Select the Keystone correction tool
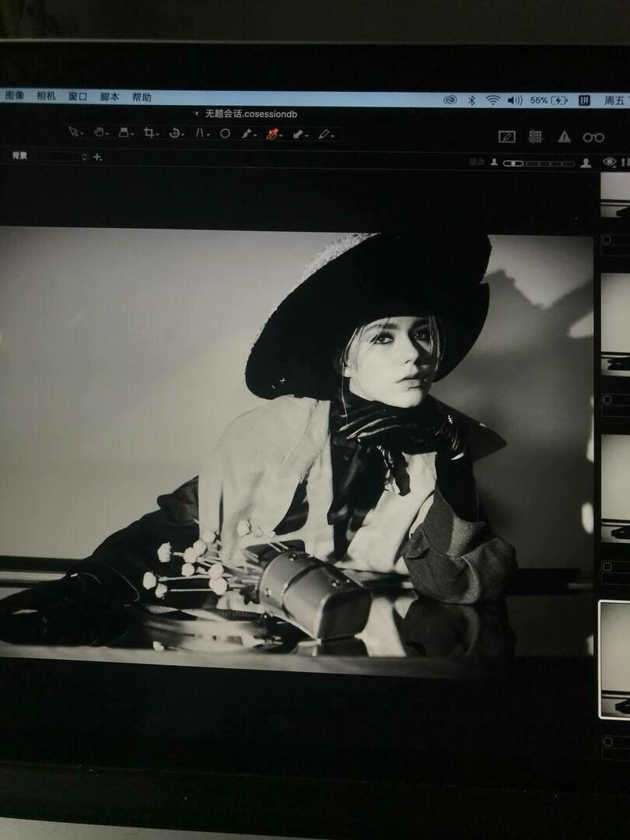630x840 pixels. click(x=201, y=133)
